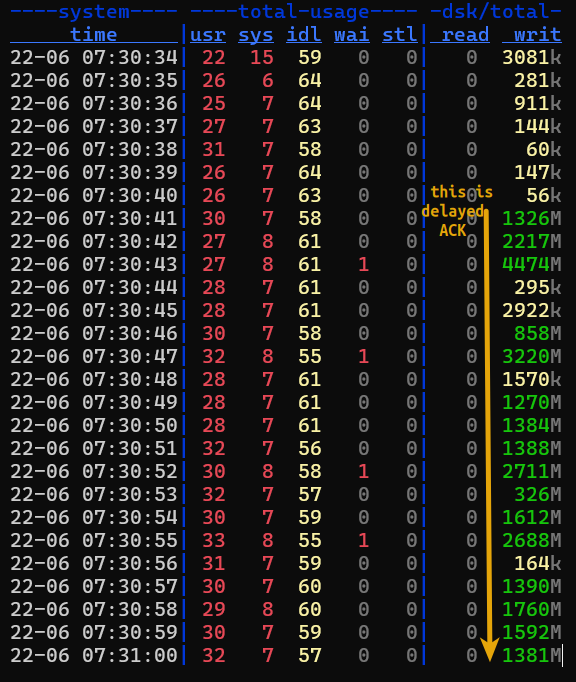This screenshot has width=576, height=682.
Task: Click the green write value 1326M
Action: pyautogui.click(x=532, y=218)
